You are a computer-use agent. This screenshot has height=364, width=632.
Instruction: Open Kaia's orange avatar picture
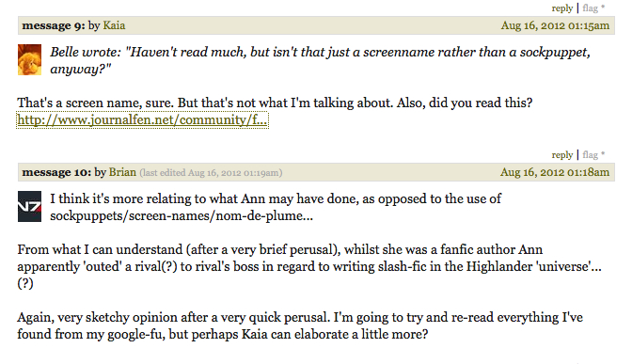(29, 59)
